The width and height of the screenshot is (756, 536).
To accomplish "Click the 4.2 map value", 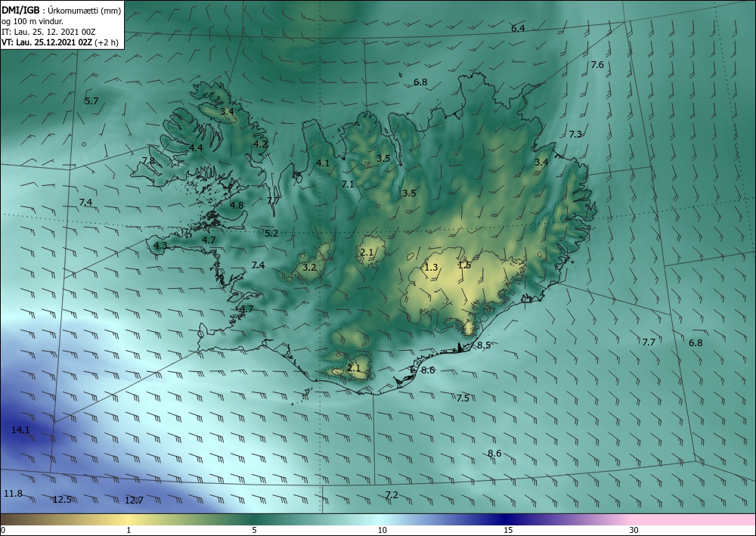I will (x=260, y=144).
